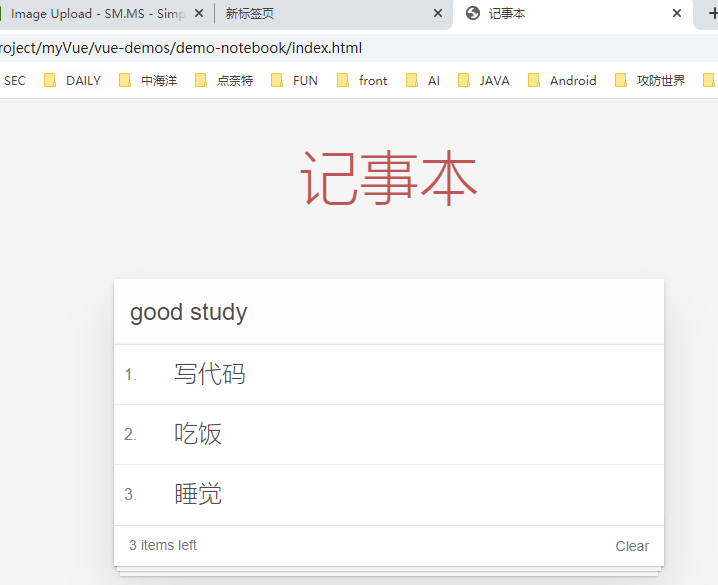Click the index number 2. beside 吃饭
Screen dimensions: 718x585
click(x=131, y=434)
